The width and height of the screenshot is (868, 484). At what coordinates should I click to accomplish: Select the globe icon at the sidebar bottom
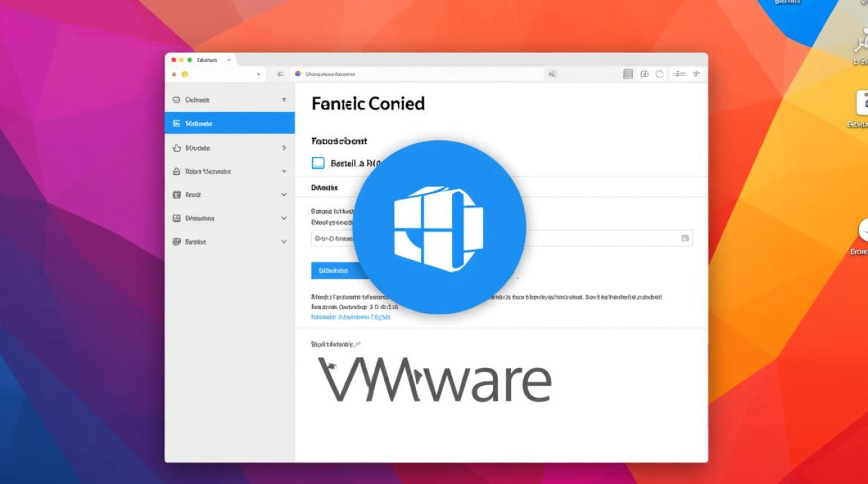click(x=176, y=241)
